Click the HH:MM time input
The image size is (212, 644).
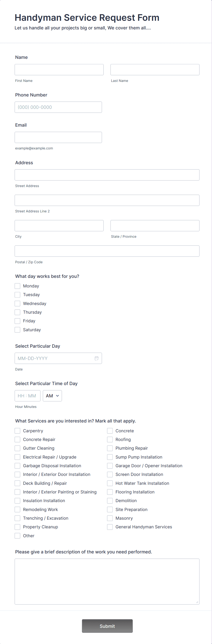tap(27, 396)
